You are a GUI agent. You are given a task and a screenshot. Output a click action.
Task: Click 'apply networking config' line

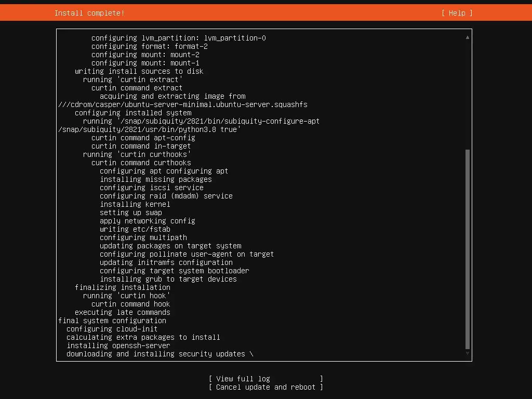(147, 221)
